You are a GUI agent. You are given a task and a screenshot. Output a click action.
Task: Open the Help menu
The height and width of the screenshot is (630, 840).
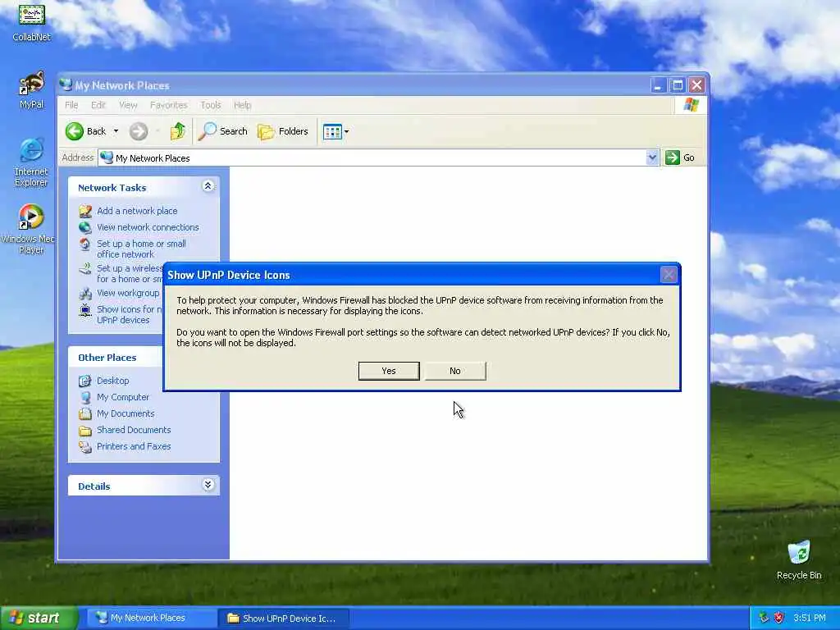click(242, 105)
